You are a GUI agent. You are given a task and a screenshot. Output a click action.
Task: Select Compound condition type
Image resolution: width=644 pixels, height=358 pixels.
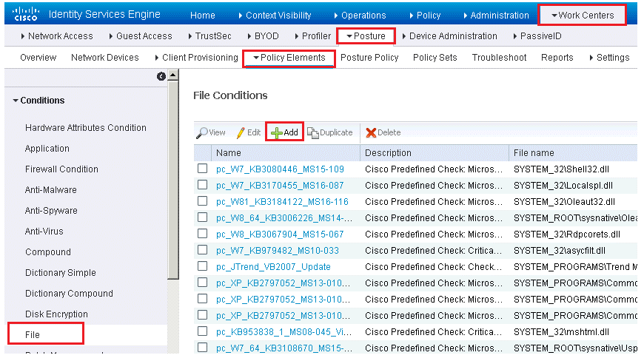(x=47, y=252)
